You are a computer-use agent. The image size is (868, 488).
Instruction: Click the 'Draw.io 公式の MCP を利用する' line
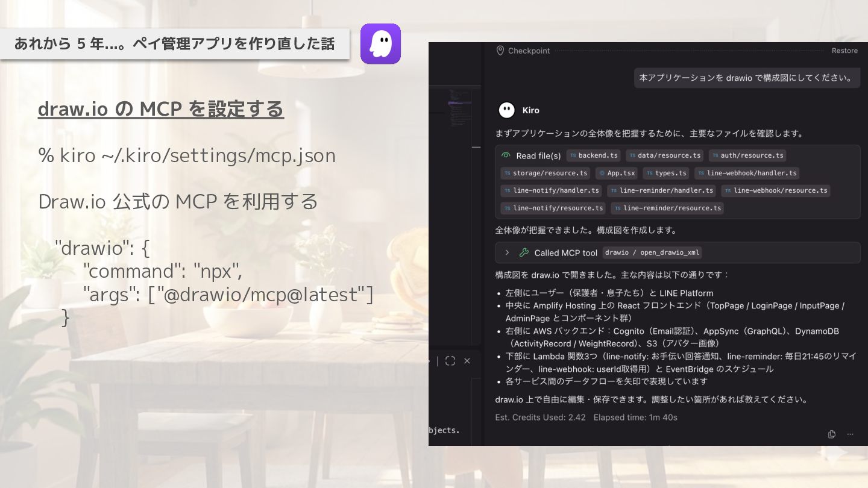[x=178, y=201]
